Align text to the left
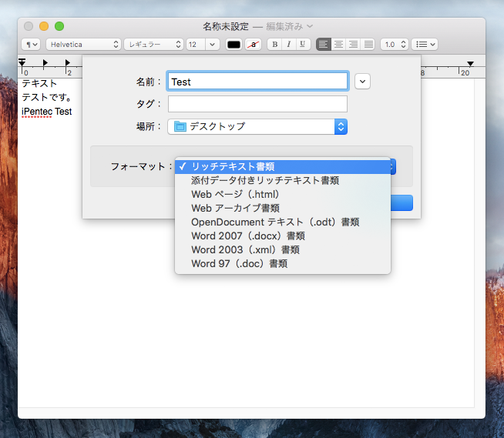504x438 pixels. point(324,45)
